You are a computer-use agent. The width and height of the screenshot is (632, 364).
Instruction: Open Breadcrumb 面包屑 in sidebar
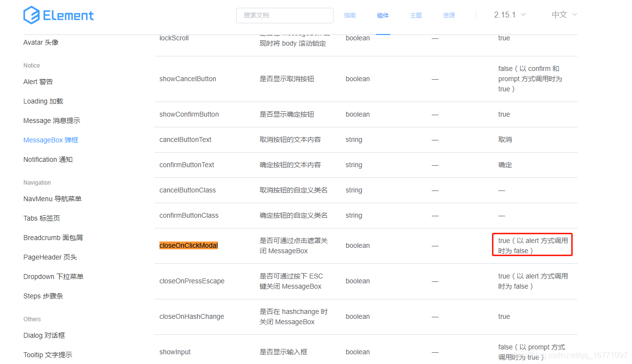[x=53, y=238]
